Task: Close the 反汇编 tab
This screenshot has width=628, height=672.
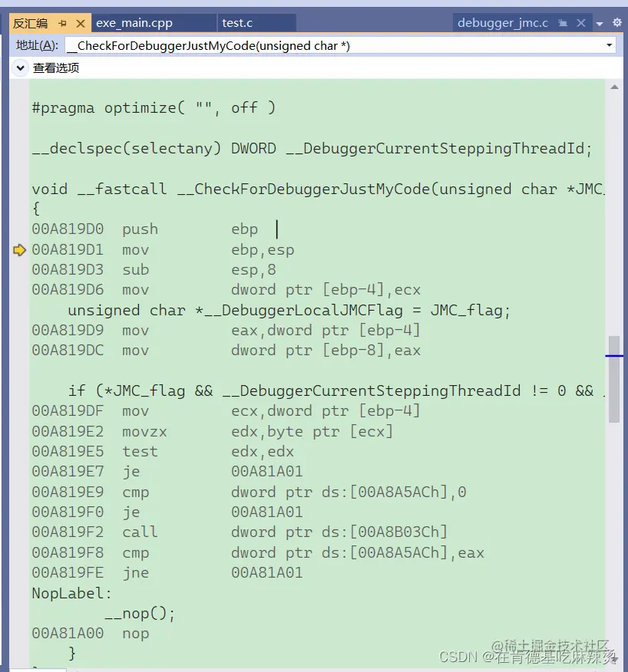Action: pyautogui.click(x=80, y=23)
